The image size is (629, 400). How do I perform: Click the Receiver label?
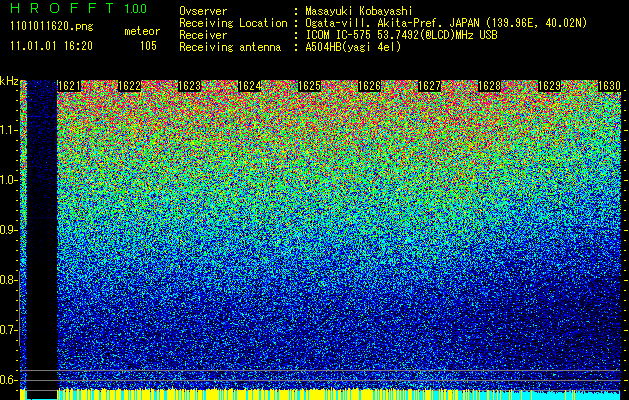pyautogui.click(x=203, y=35)
